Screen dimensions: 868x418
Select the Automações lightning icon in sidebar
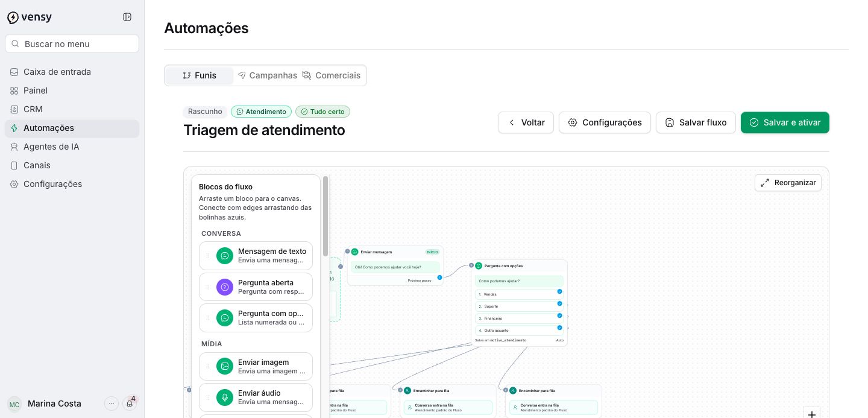point(14,128)
